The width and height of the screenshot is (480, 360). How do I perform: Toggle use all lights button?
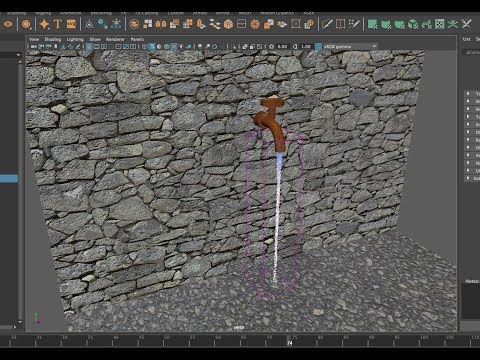click(x=181, y=47)
